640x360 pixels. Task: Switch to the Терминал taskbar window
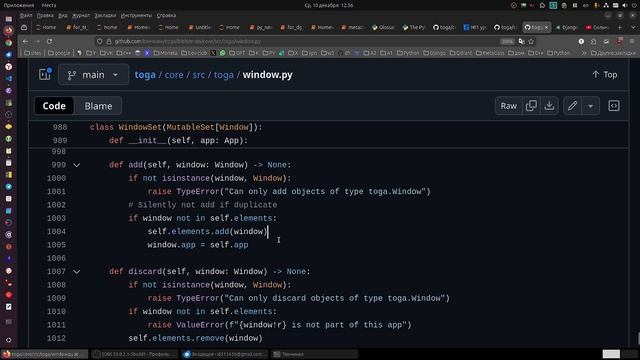[314, 354]
